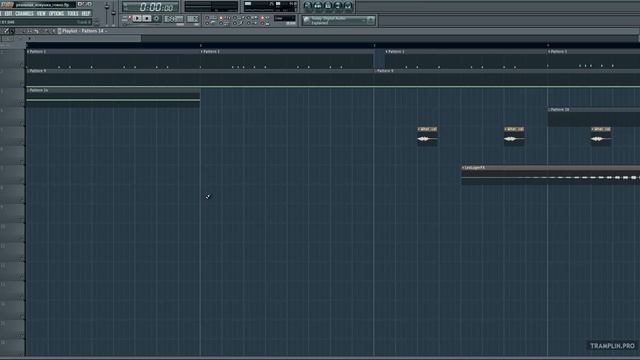Click the news hint panel
This screenshot has width=640, height=360.
339,20
